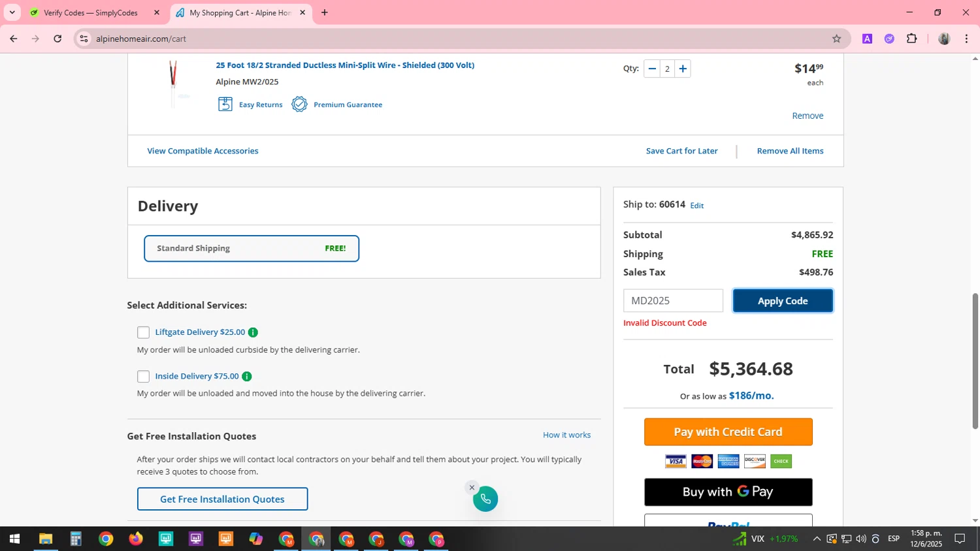Remove the mini-split wire item
980x551 pixels.
808,116
